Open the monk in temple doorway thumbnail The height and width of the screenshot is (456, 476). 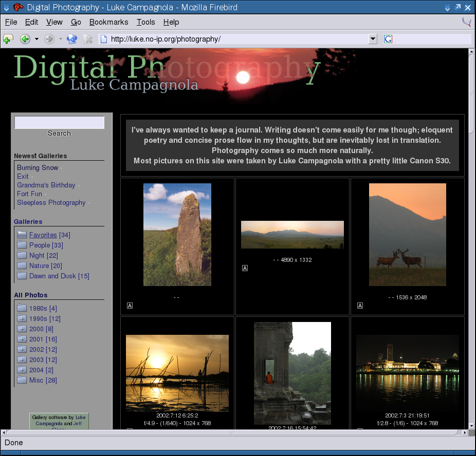click(x=292, y=373)
